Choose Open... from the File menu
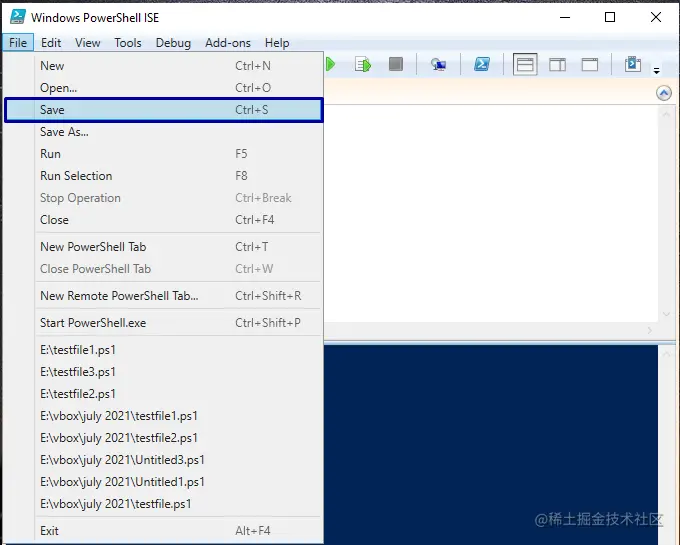 [x=163, y=88]
